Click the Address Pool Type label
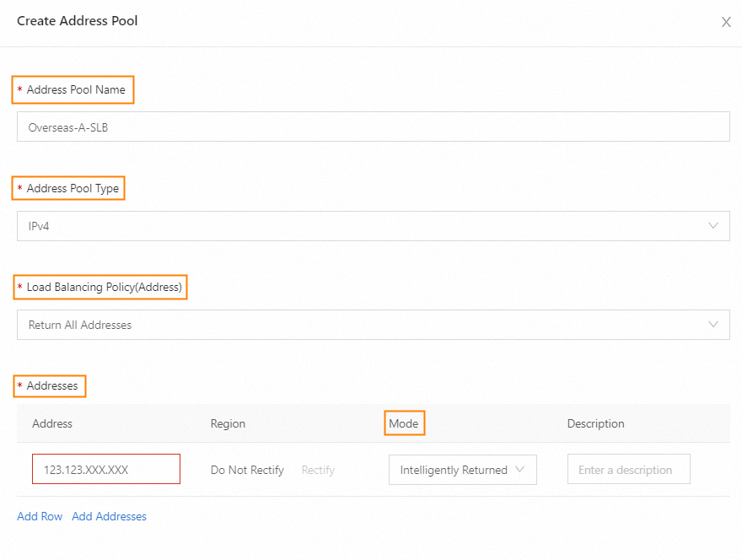The height and width of the screenshot is (560, 742). pyautogui.click(x=71, y=189)
